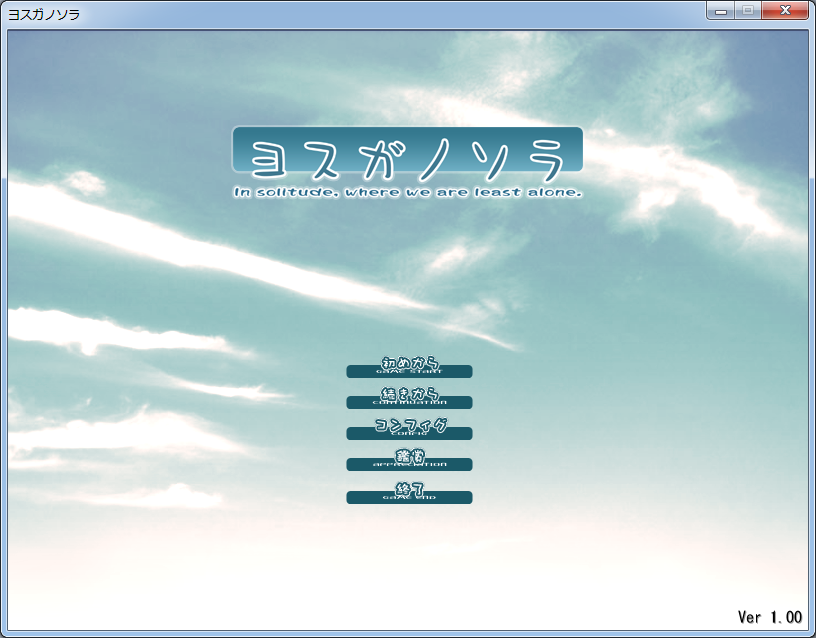Click subtitle 'In solitude, where we are least alone.'
This screenshot has width=816, height=638.
(x=407, y=193)
